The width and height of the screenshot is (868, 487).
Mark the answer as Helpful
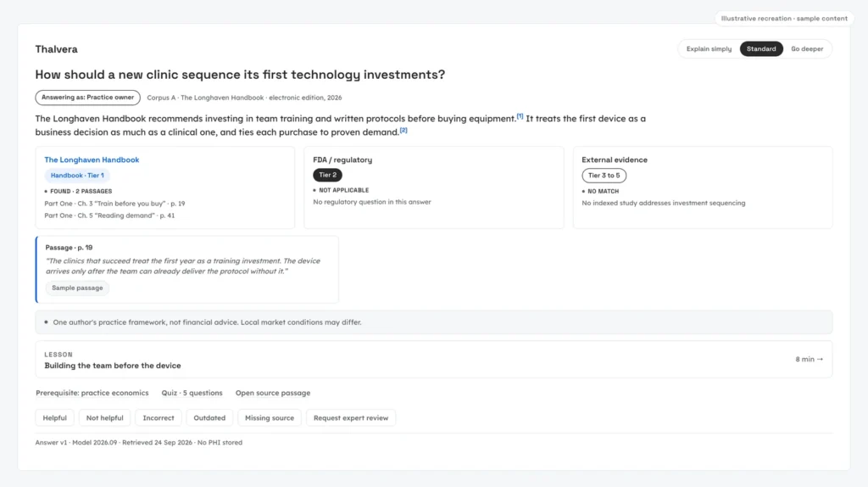click(55, 417)
